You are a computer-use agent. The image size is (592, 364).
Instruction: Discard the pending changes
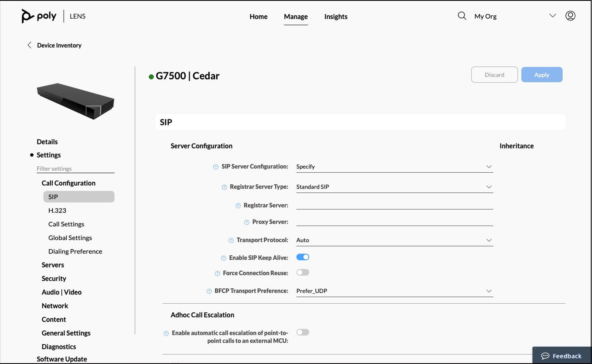click(494, 75)
